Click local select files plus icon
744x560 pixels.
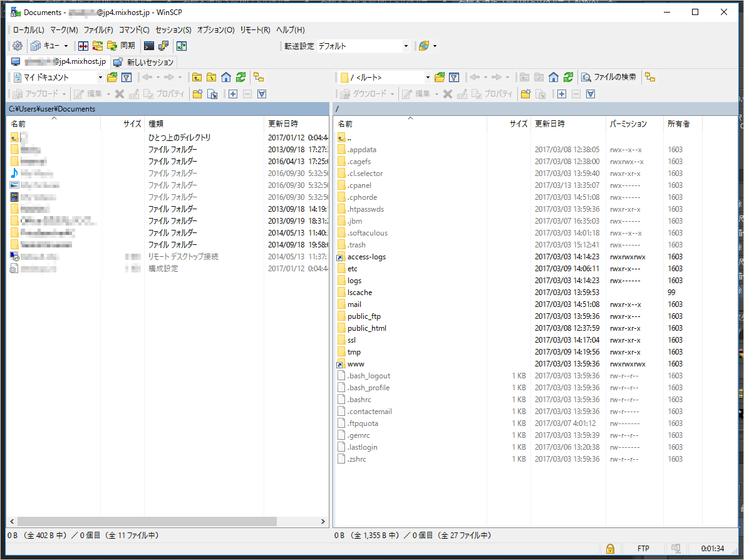point(233,94)
